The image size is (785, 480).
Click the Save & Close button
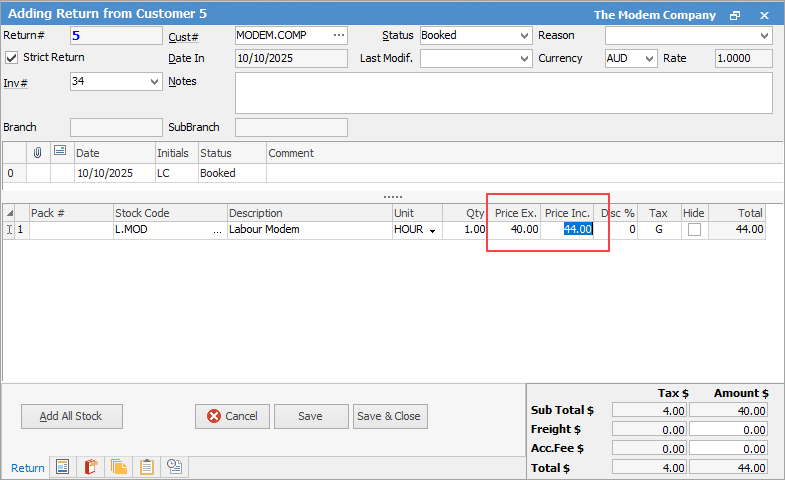click(x=390, y=416)
